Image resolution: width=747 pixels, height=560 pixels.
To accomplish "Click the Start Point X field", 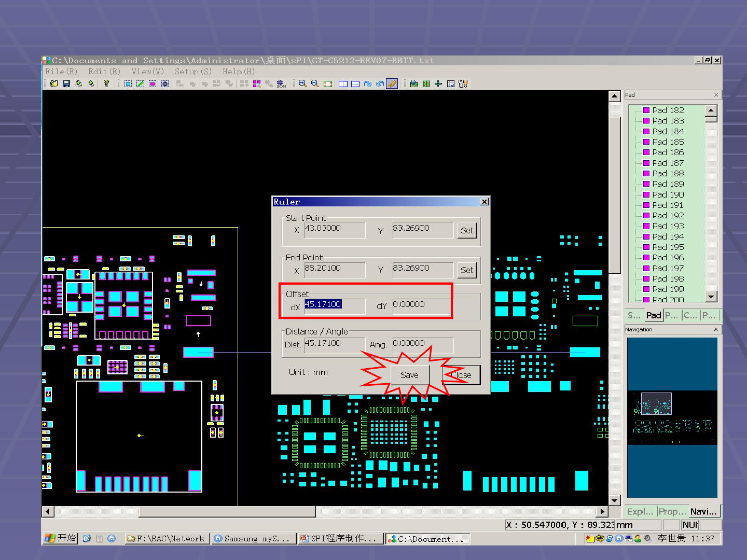I will [335, 230].
